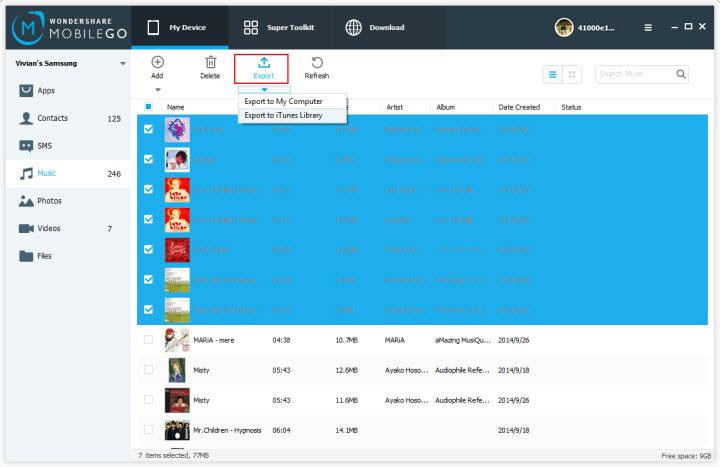Uncheck the seventh selected song row

pos(148,309)
